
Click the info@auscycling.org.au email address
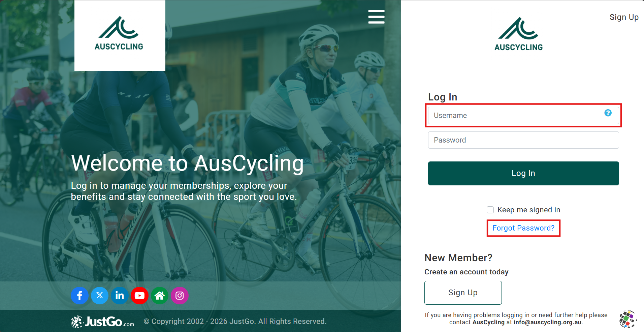pyautogui.click(x=548, y=322)
